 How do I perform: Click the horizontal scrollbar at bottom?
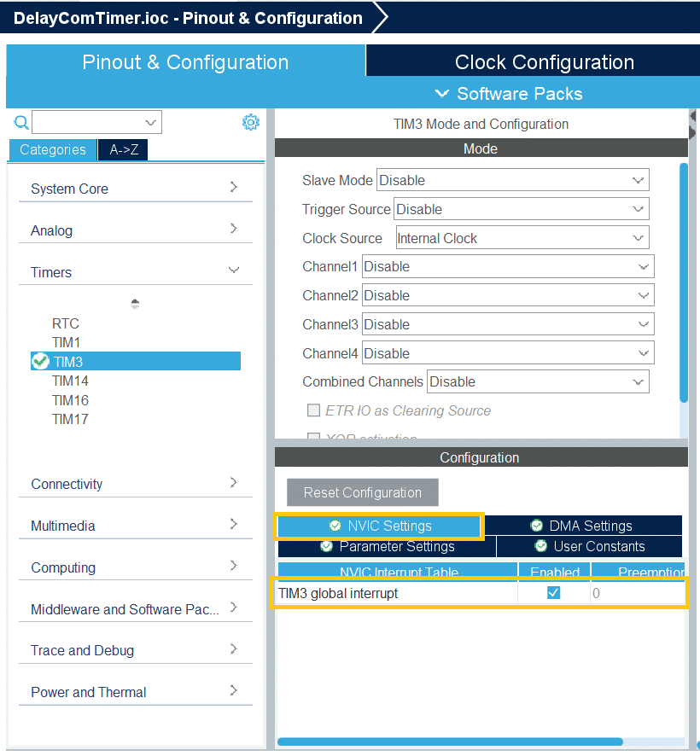point(450,741)
